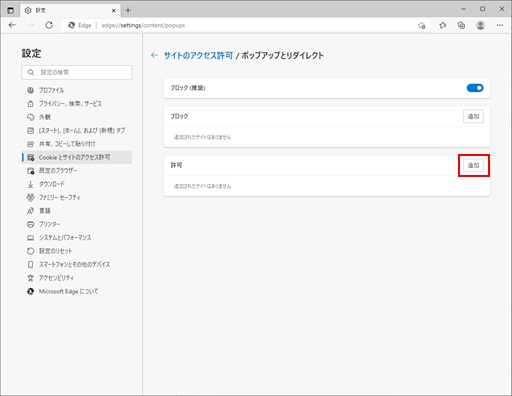Open the Collections icon in toolbar
The width and height of the screenshot is (512, 396).
(461, 25)
